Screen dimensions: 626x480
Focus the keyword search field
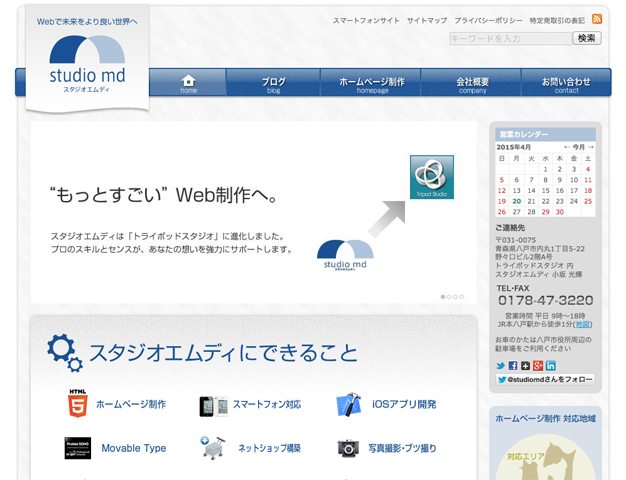click(510, 38)
